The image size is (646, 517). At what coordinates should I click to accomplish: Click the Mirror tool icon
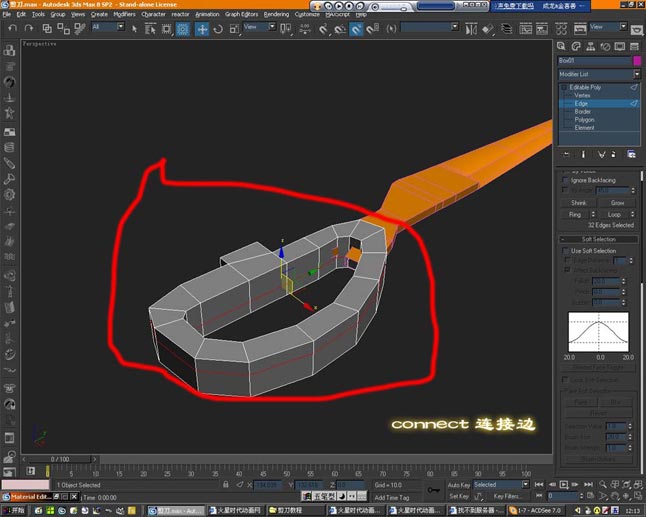471,29
